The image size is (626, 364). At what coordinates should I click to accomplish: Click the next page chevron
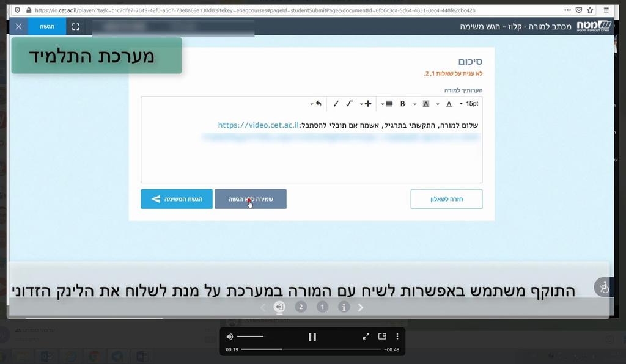[361, 307]
